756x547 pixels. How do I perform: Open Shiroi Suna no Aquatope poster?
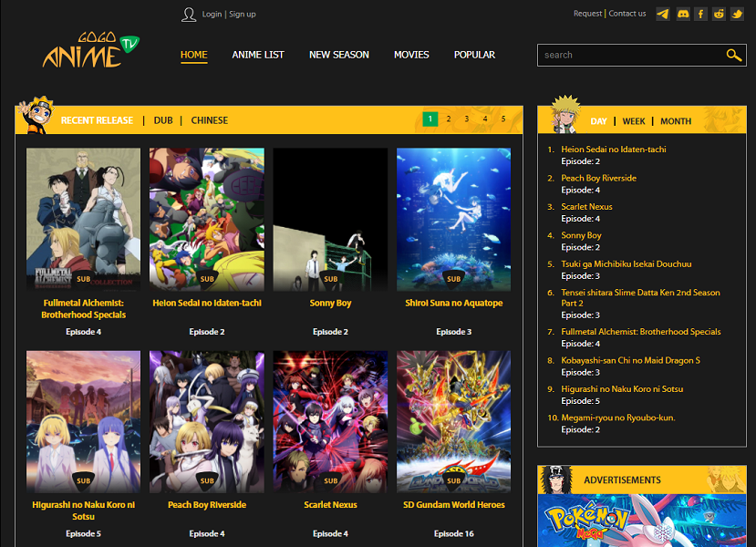click(454, 220)
